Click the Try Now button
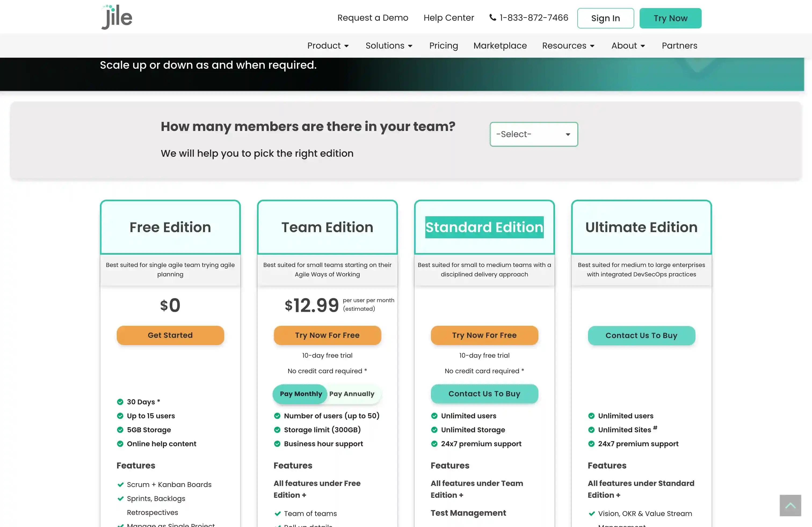812x527 pixels. point(670,18)
